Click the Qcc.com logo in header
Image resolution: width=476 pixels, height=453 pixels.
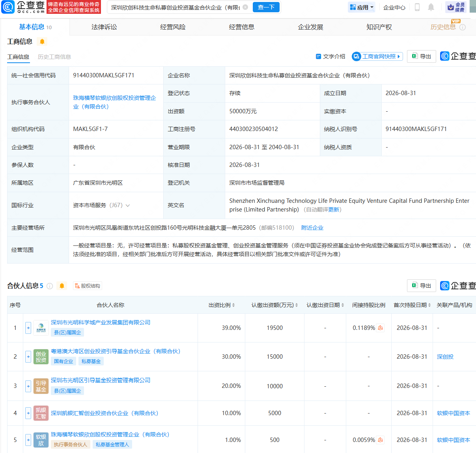coord(23,7)
